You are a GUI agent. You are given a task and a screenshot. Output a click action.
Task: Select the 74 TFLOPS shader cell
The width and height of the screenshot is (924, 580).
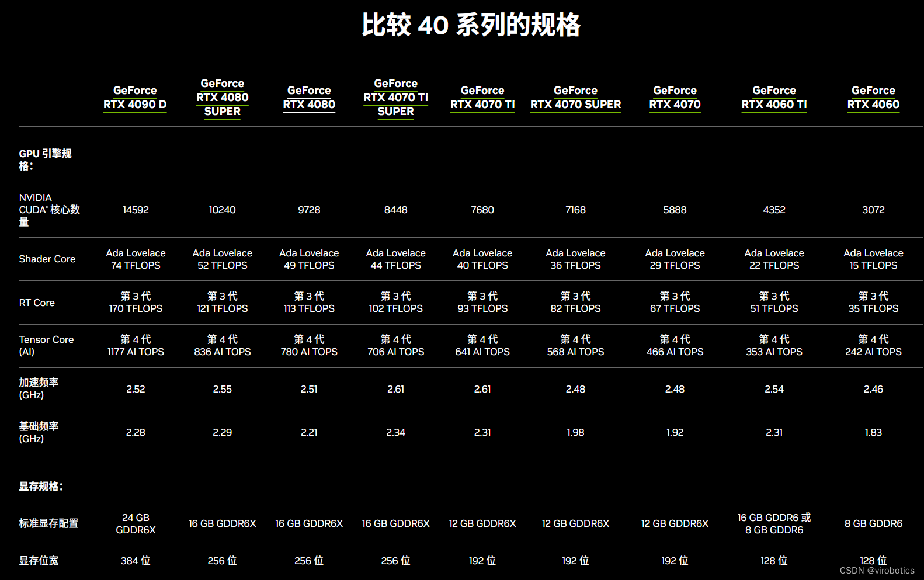point(136,259)
